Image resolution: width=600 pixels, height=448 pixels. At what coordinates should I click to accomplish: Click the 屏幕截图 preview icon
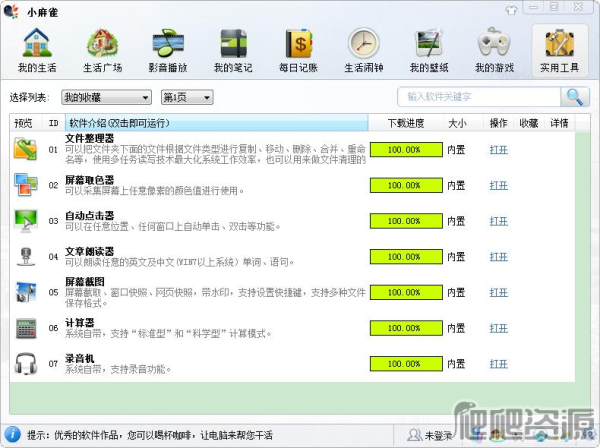click(25, 292)
